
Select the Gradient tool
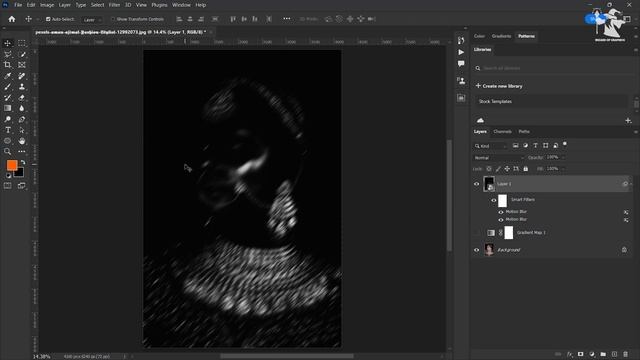click(7, 108)
